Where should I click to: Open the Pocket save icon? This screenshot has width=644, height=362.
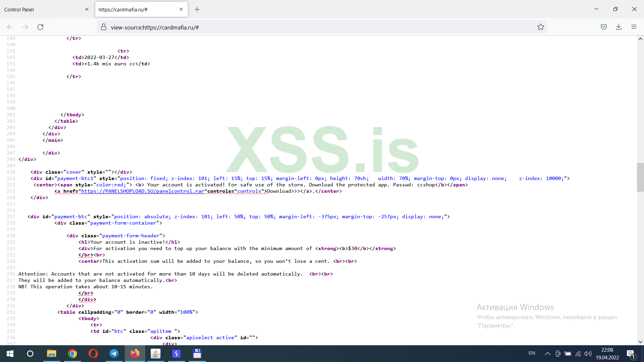pos(603,27)
